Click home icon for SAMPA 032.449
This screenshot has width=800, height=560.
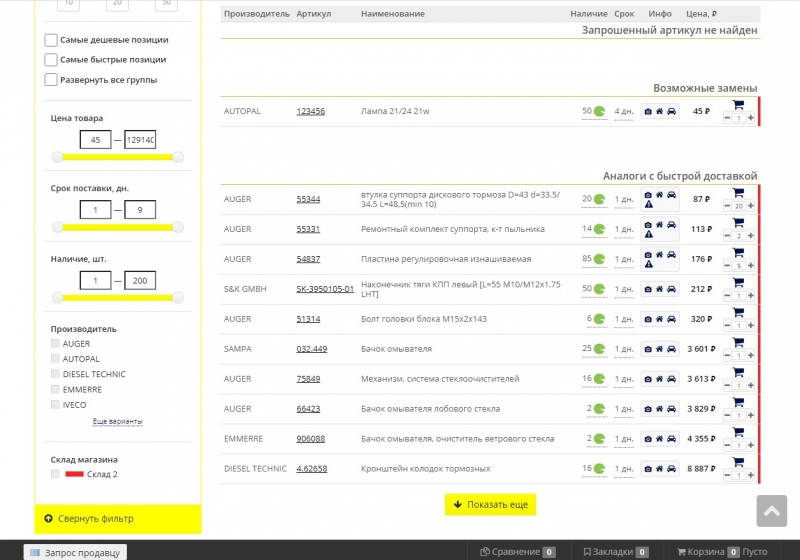659,349
